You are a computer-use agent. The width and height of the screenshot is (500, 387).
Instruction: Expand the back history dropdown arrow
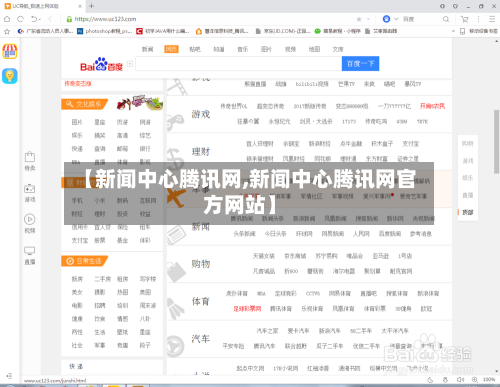pos(40,19)
